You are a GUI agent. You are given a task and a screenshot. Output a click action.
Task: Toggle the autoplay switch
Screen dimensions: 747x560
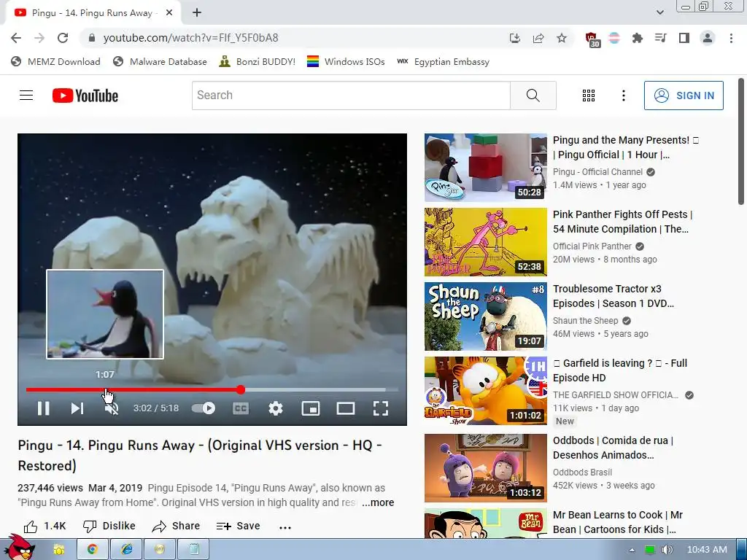[204, 408]
